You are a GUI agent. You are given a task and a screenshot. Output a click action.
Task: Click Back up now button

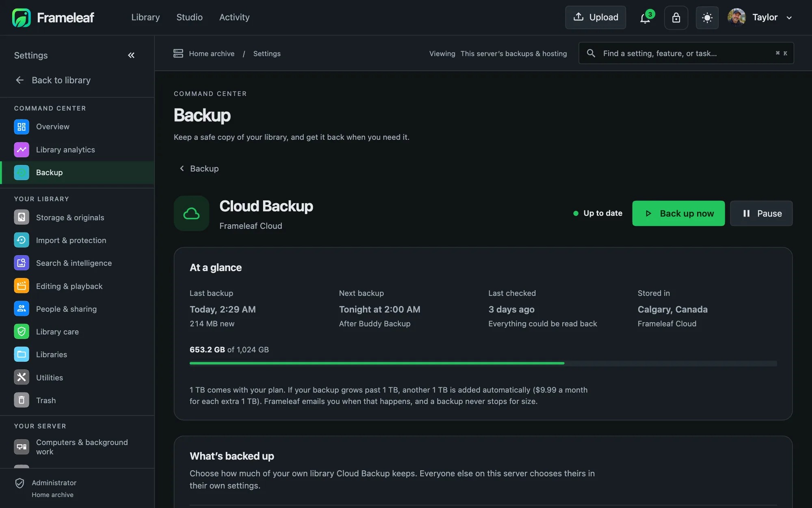pyautogui.click(x=678, y=213)
